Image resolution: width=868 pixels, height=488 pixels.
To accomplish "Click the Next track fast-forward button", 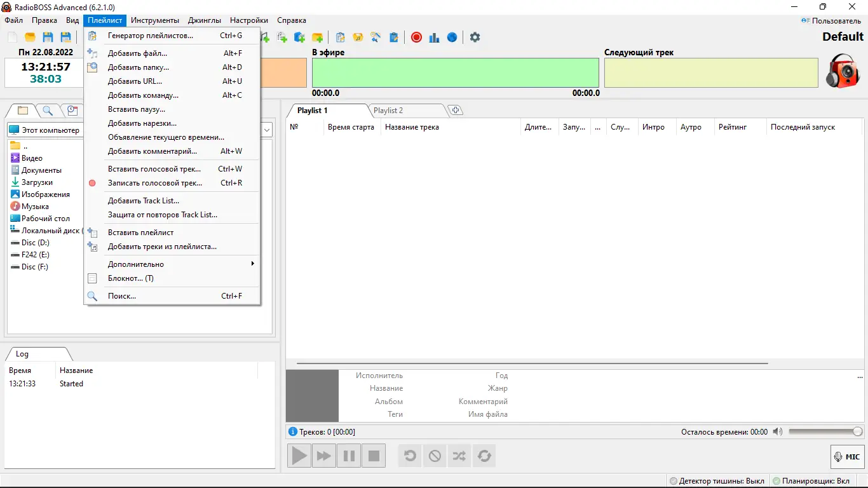I will (x=324, y=456).
